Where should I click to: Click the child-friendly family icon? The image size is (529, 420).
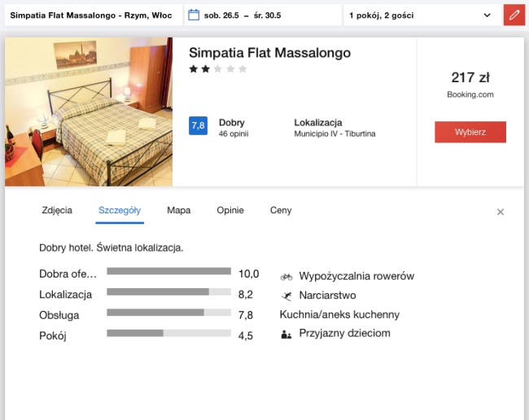point(286,335)
